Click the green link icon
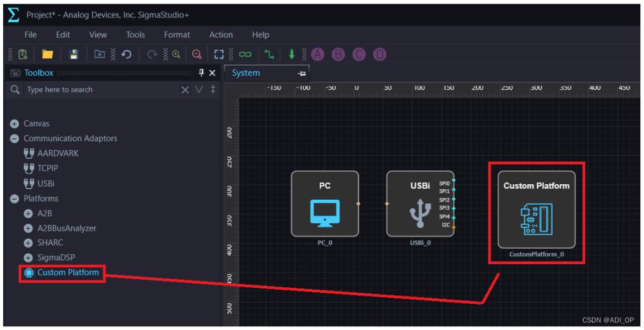The width and height of the screenshot is (644, 330). point(245,54)
